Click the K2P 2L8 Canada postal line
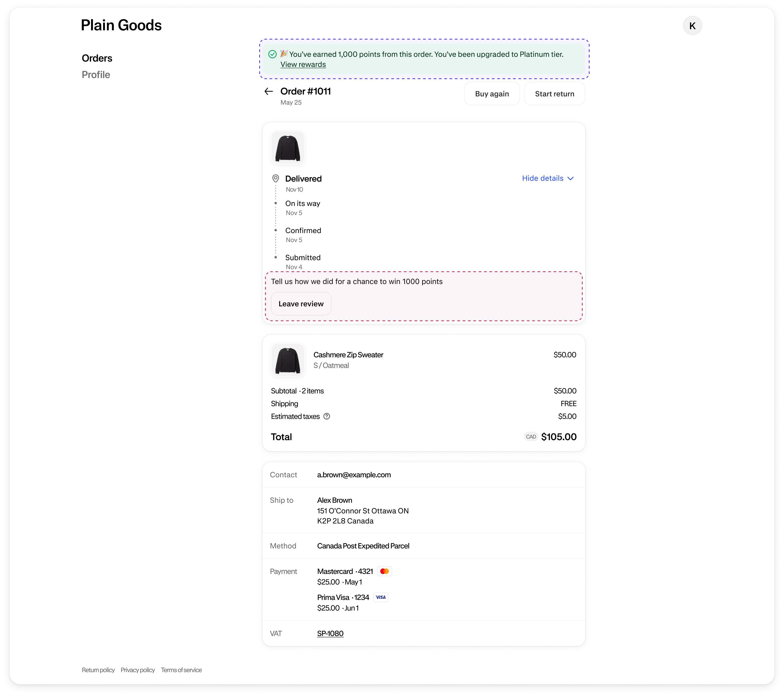This screenshot has width=784, height=696. 345,521
